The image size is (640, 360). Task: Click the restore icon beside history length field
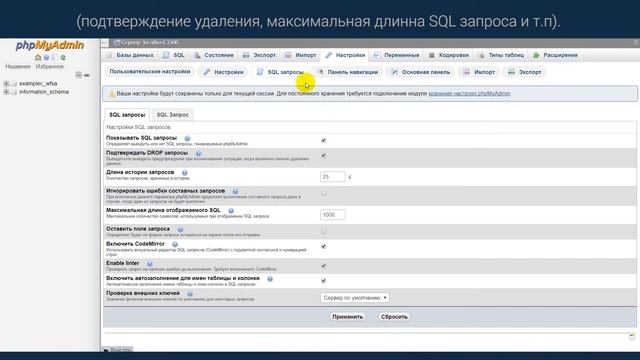tap(350, 177)
